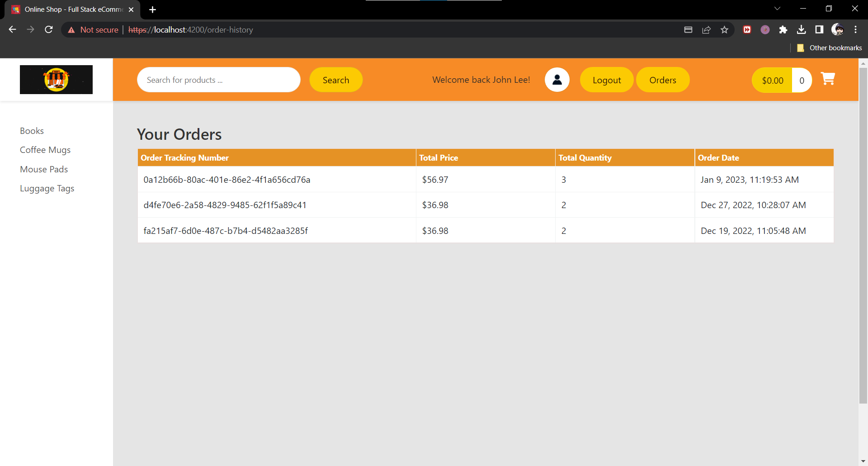
Task: Open the Chrome three-dot menu
Action: point(856,29)
